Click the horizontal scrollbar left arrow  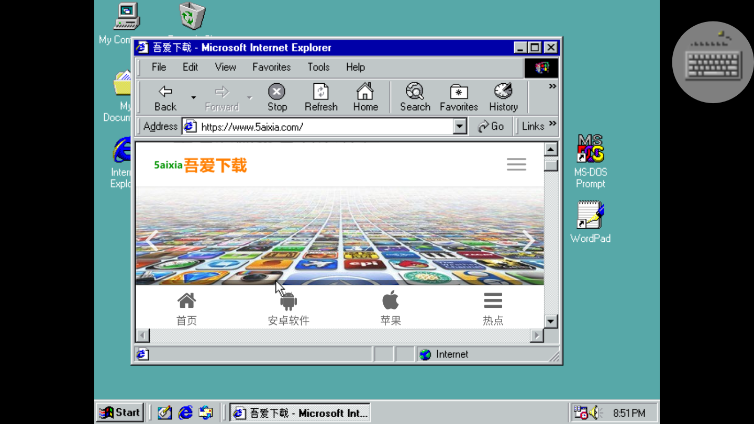[143, 335]
